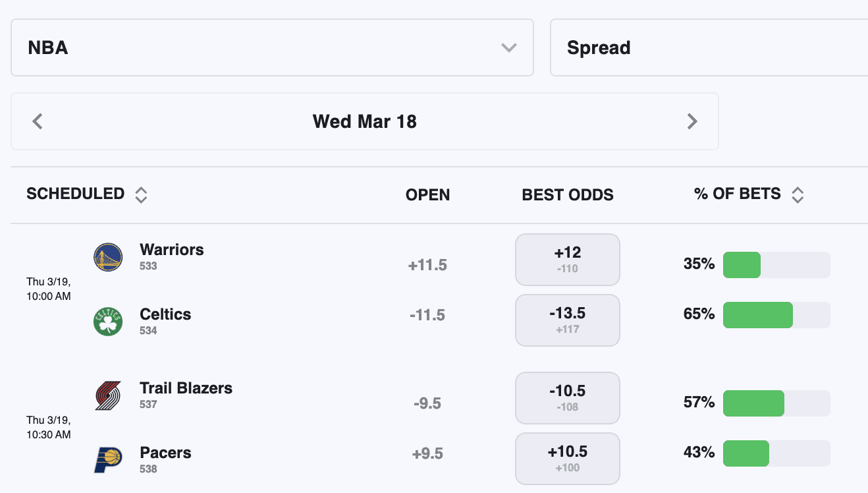Select Pacers +10.5 best odds button
The width and height of the screenshot is (868, 493).
[x=568, y=459]
